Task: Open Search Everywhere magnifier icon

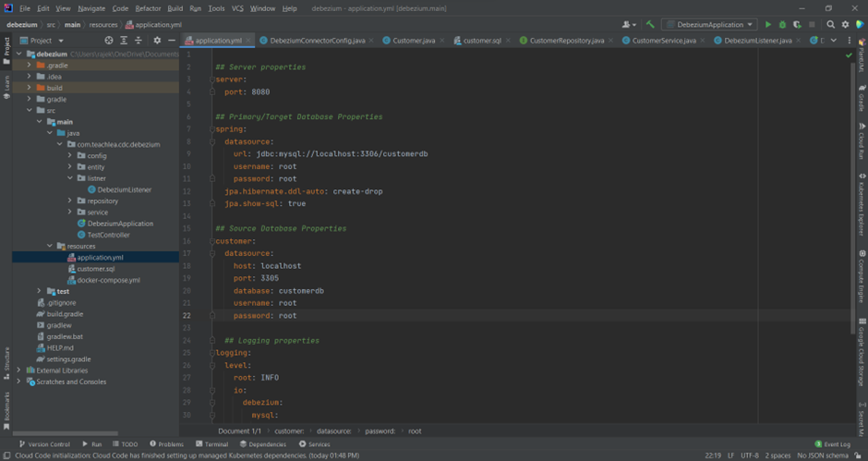Action: pyautogui.click(x=830, y=24)
